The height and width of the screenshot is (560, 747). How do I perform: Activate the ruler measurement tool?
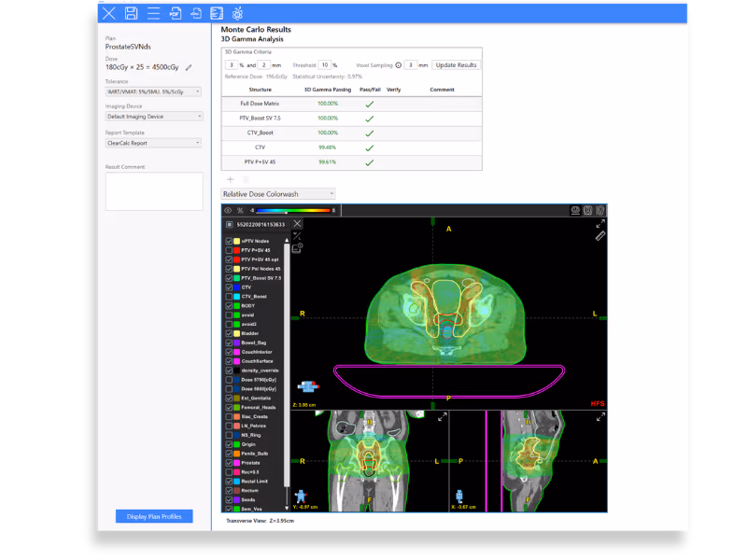[600, 236]
